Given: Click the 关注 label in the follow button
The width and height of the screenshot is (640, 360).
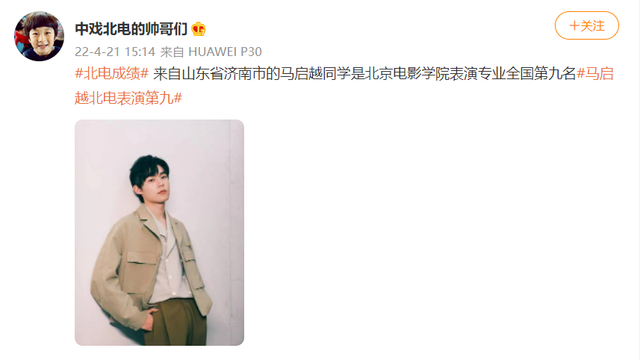Looking at the screenshot, I should click(x=592, y=26).
